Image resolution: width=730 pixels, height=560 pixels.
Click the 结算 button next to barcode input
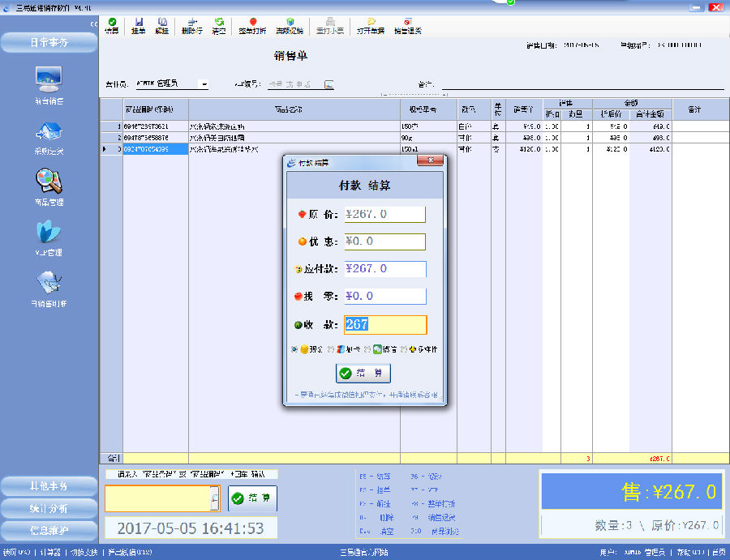click(253, 498)
